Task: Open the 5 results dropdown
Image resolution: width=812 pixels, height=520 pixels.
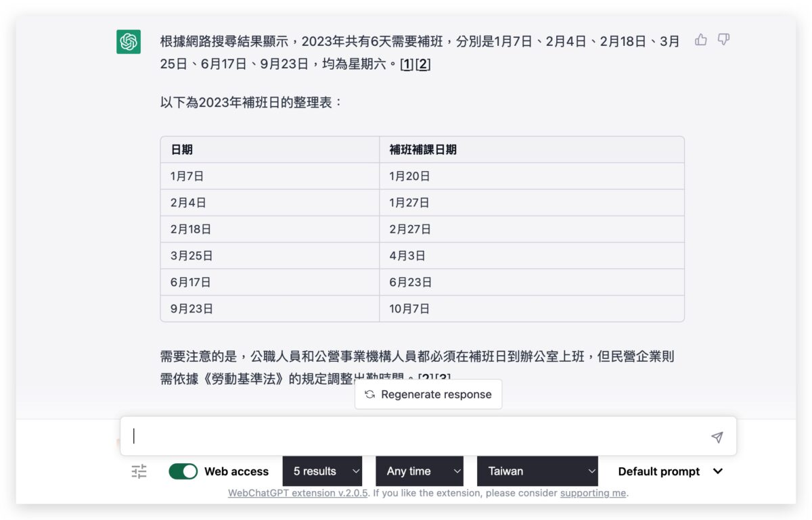Action: point(322,471)
